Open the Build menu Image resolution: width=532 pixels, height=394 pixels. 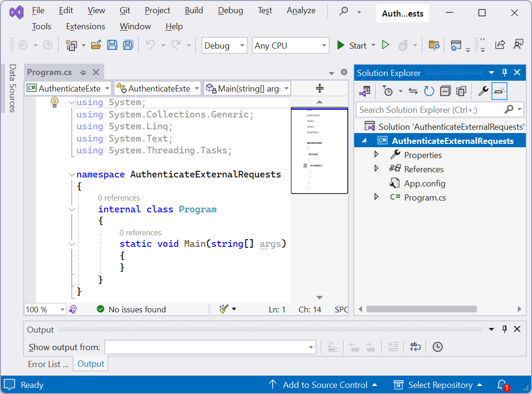click(194, 10)
